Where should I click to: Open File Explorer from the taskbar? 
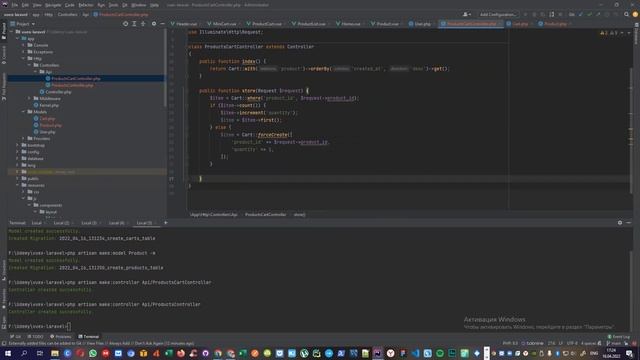55,353
